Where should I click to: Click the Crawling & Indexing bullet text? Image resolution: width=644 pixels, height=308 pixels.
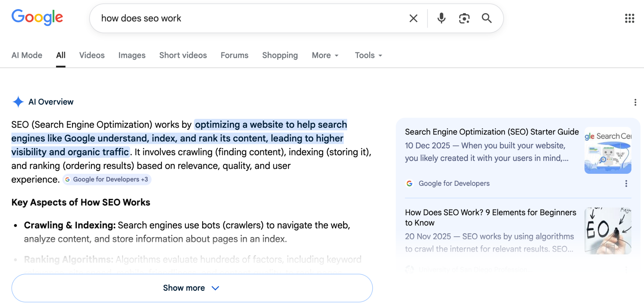(187, 232)
